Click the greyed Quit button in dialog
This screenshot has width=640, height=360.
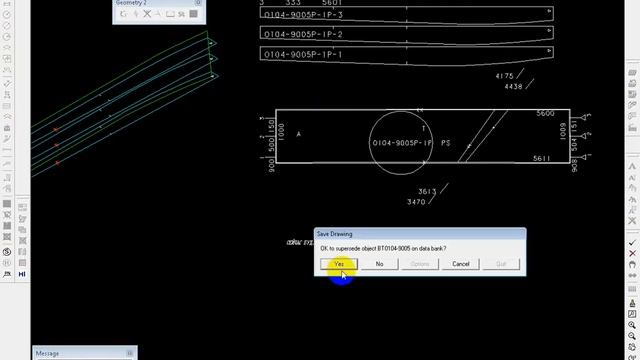point(501,264)
